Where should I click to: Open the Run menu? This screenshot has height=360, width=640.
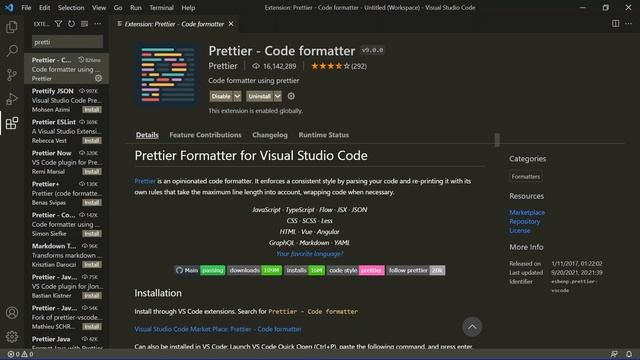point(136,8)
